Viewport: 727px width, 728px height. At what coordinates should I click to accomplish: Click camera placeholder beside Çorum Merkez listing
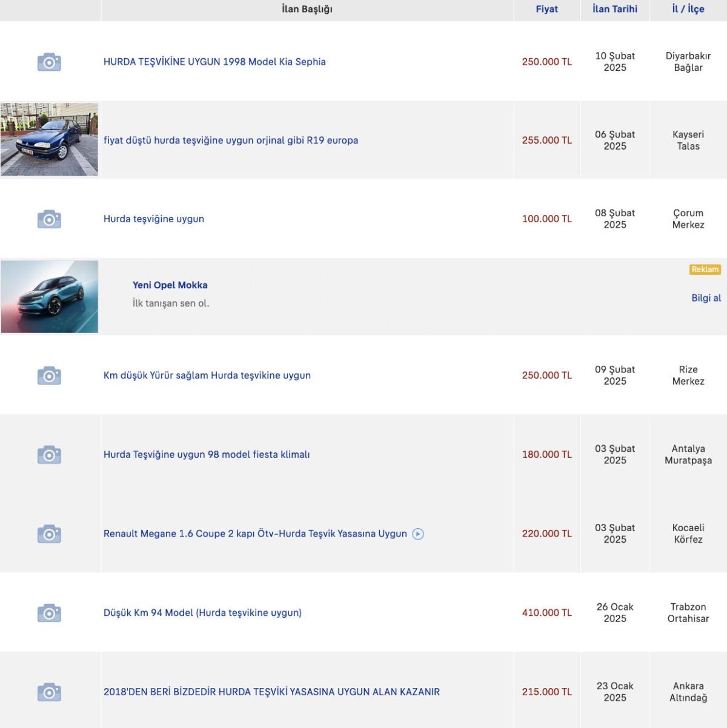(x=49, y=219)
